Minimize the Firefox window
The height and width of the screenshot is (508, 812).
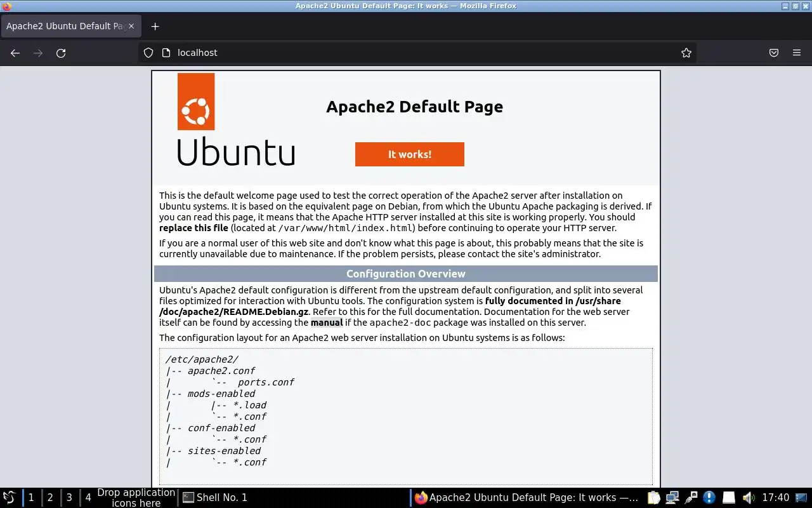[785, 6]
